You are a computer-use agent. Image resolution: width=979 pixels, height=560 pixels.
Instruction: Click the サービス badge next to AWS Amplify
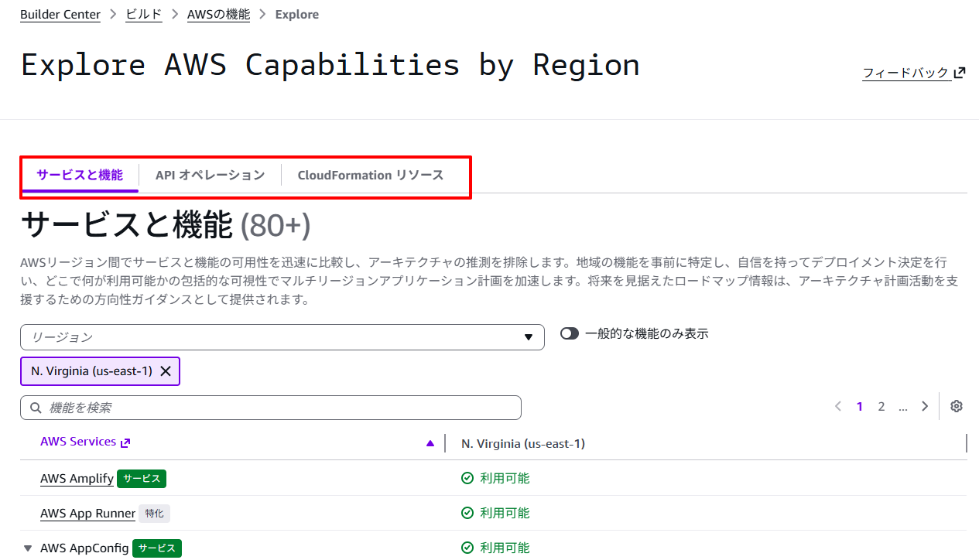[142, 478]
